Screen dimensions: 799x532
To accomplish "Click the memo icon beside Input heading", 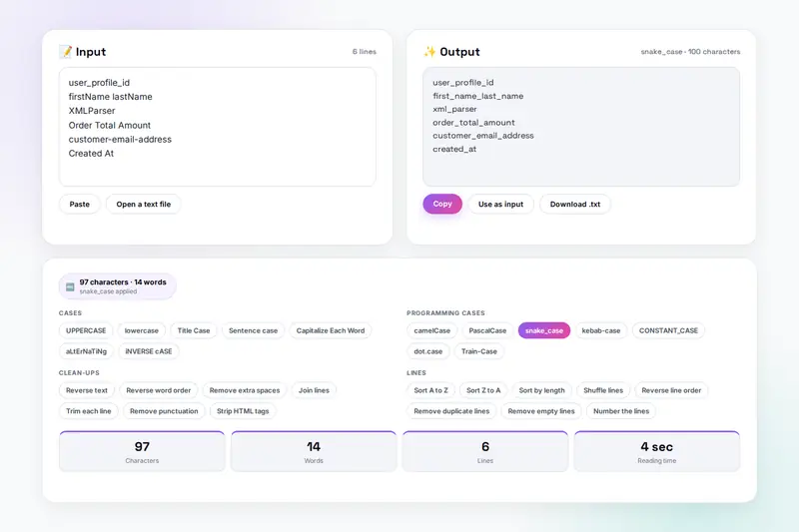I will [65, 52].
